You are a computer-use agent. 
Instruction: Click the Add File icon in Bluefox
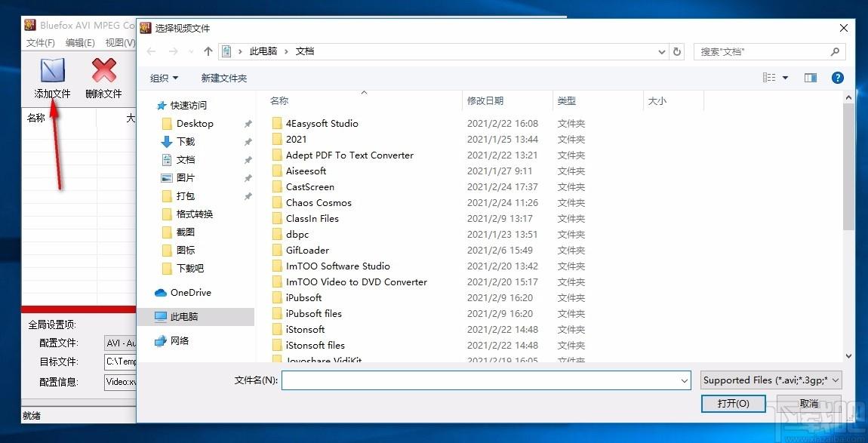(53, 71)
